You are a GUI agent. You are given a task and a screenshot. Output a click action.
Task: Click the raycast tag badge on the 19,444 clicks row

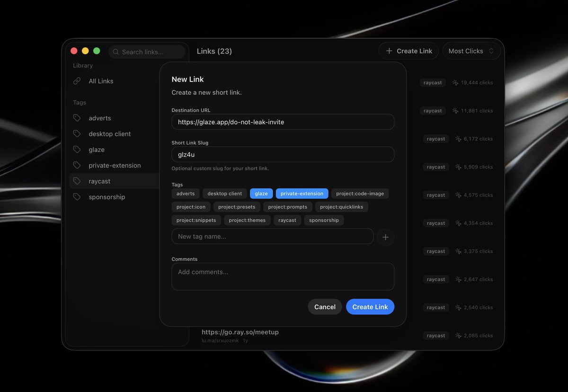433,82
